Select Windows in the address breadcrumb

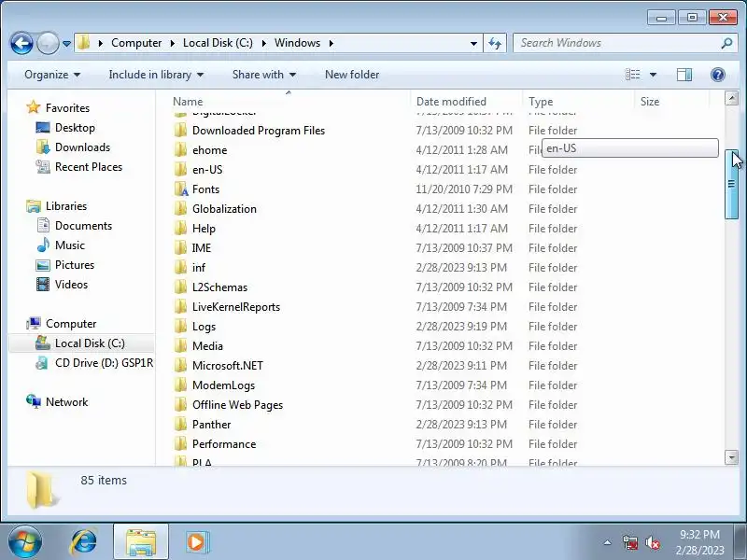point(297,43)
